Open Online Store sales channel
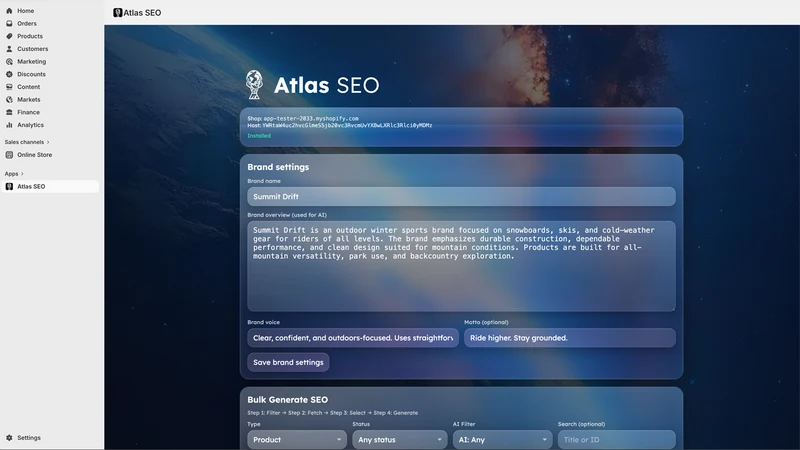Image resolution: width=800 pixels, height=450 pixels. 35,155
